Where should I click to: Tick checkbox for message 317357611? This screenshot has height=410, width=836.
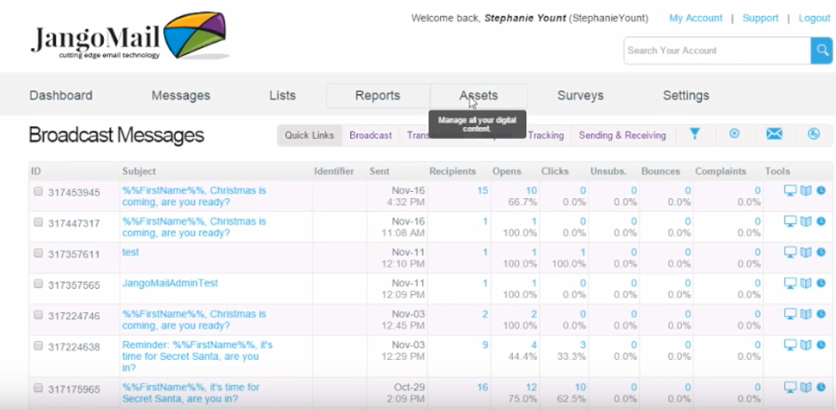click(x=38, y=253)
